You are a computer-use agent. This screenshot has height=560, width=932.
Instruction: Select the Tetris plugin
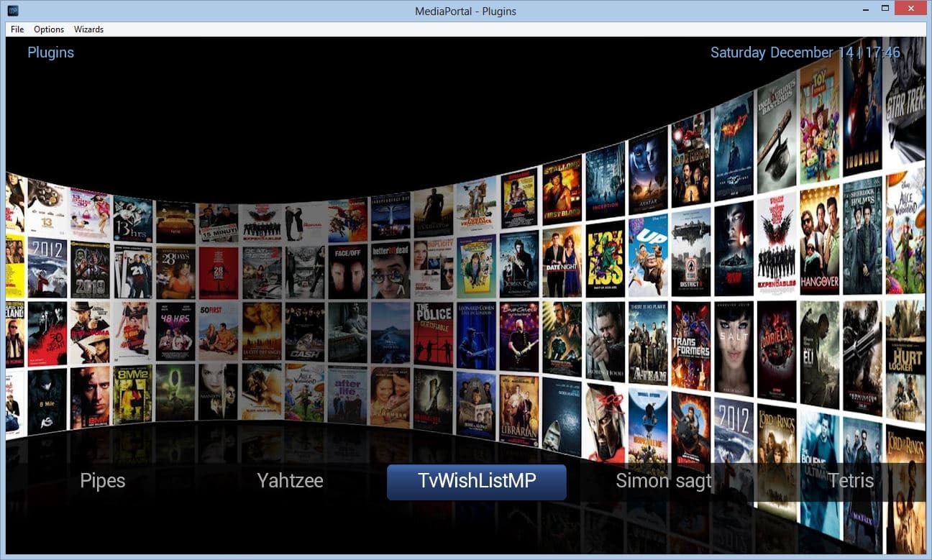[x=851, y=481]
